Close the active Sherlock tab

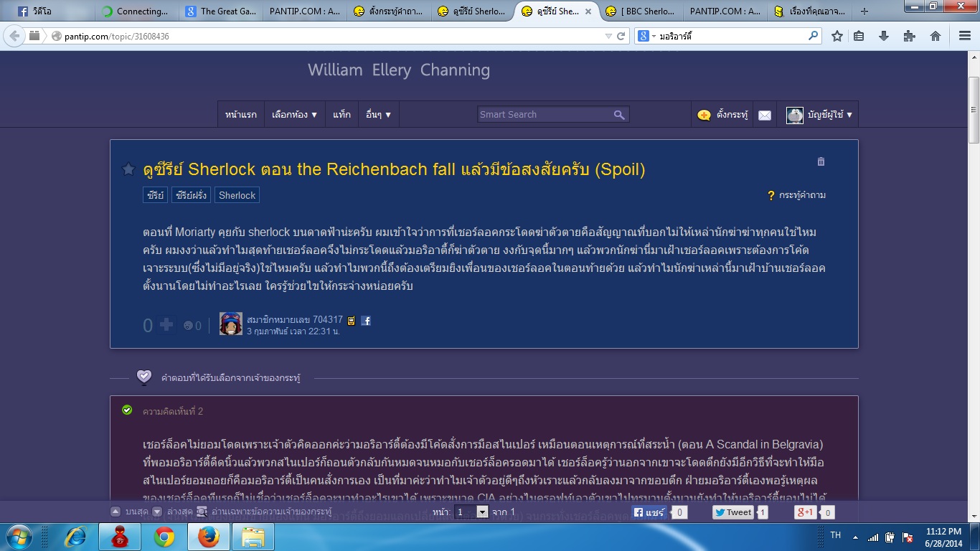[588, 11]
